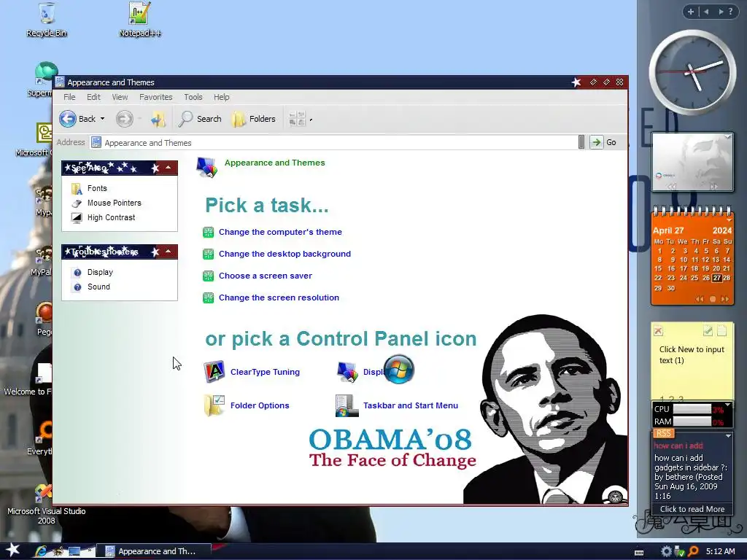This screenshot has height=560, width=747.
Task: Click the sticky note checkmark edit icon
Action: pos(708,330)
